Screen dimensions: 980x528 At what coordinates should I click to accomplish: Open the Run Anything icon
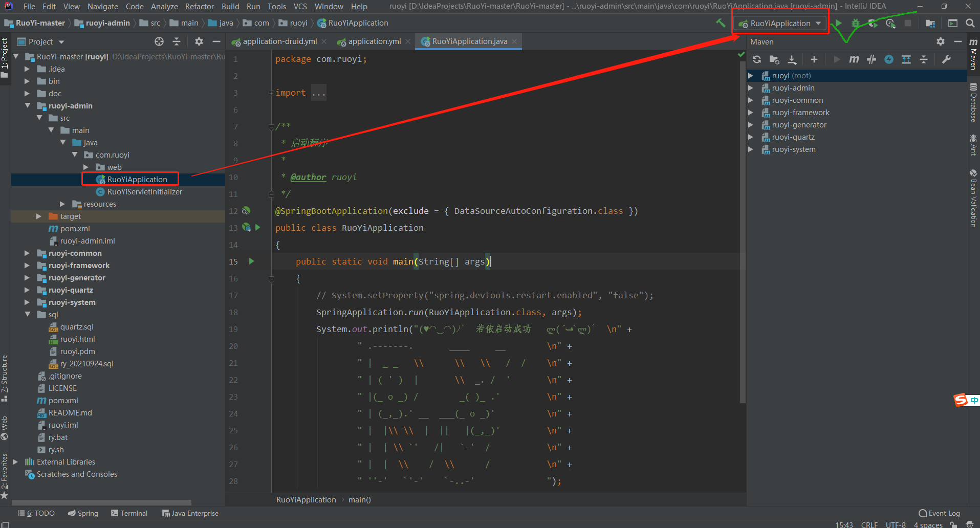point(952,24)
